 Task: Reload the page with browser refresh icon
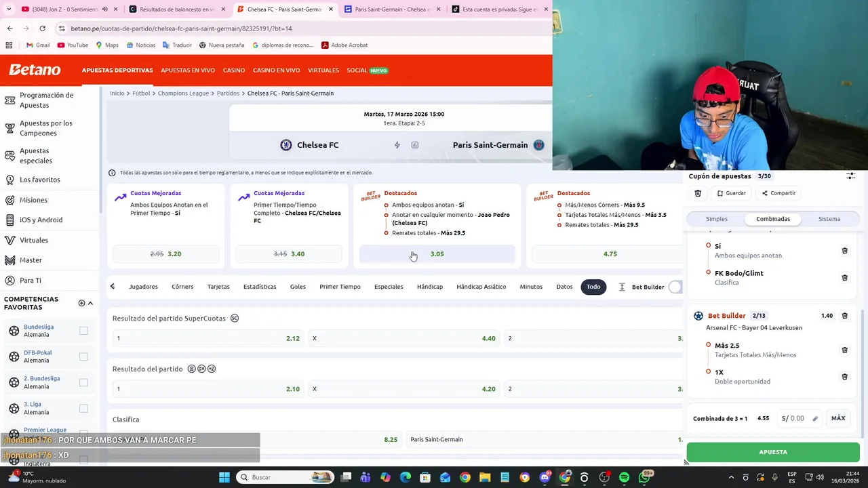pyautogui.click(x=42, y=28)
